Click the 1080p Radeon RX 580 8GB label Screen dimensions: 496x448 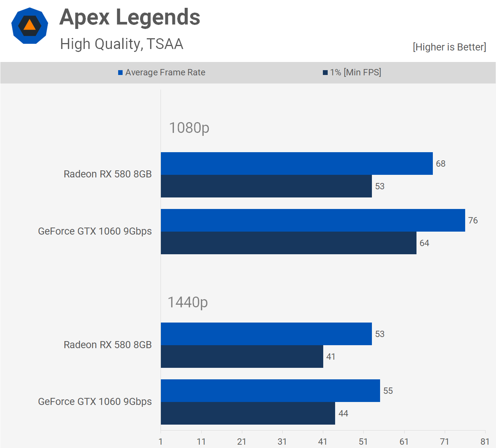click(x=107, y=174)
